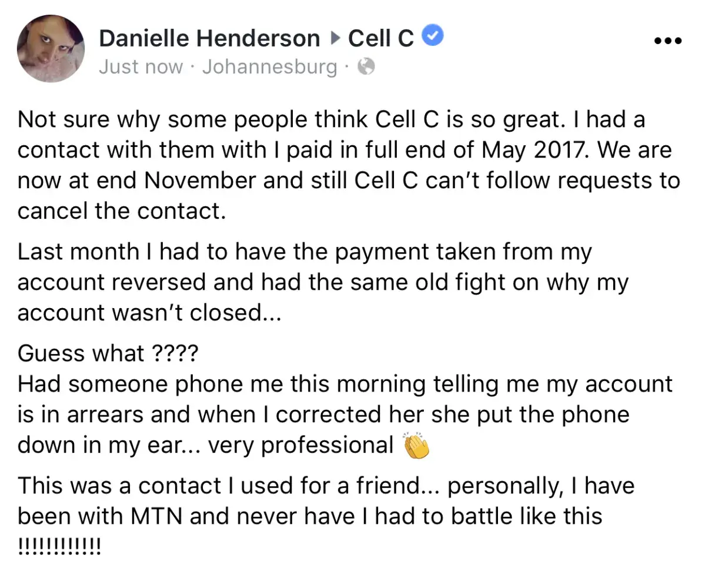Select the Johannesburg location tag
Image resolution: width=702 pixels, height=588 pixels.
click(x=270, y=67)
